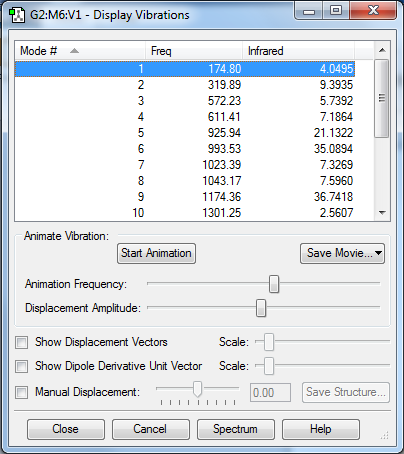Minimize the Display Vibrations window
Image resolution: width=404 pixels, height=454 pixels.
[309, 11]
